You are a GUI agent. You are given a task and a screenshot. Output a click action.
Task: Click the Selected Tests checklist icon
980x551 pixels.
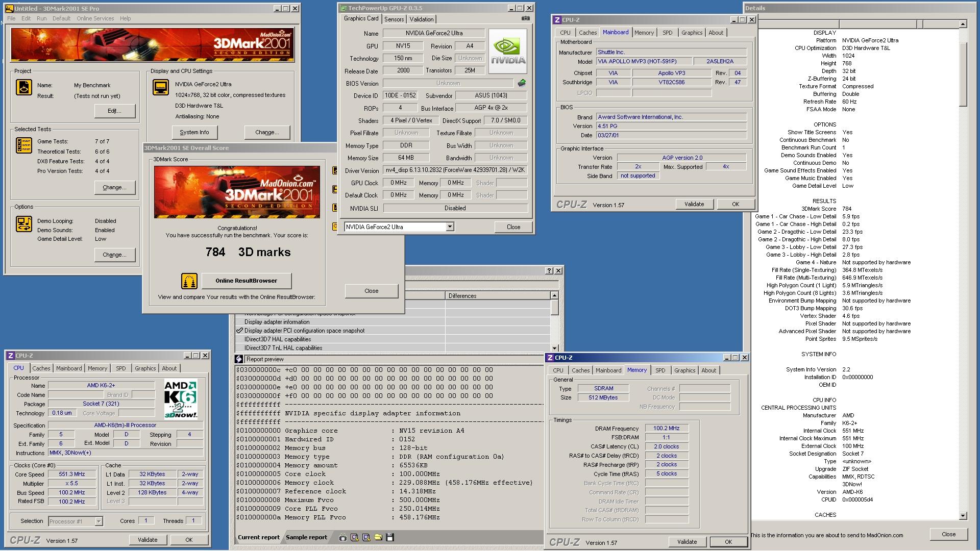(x=24, y=145)
